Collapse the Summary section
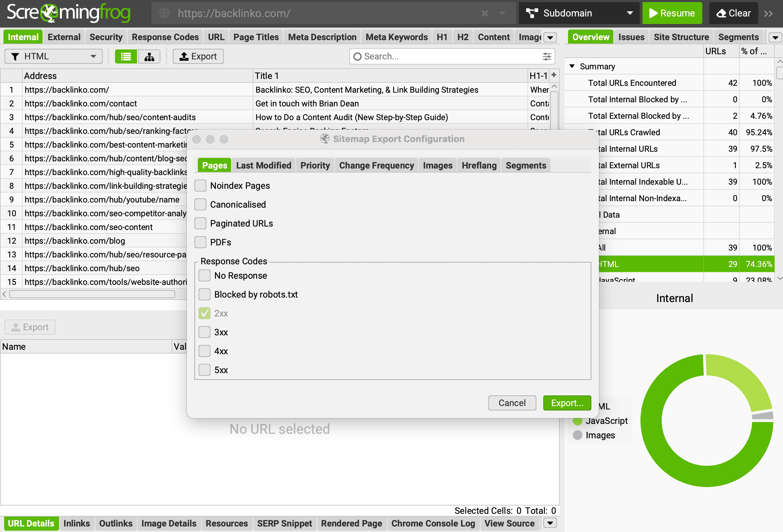Viewport: 783px width, 532px height. 572,66
